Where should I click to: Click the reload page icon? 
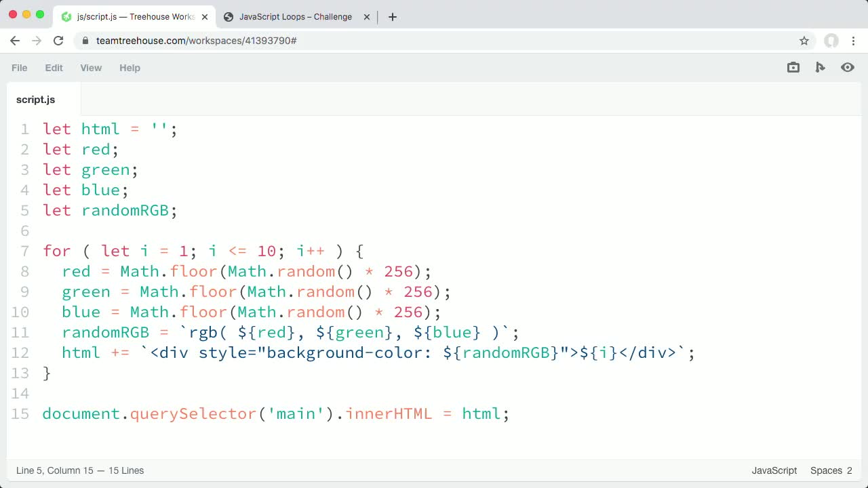tap(58, 41)
